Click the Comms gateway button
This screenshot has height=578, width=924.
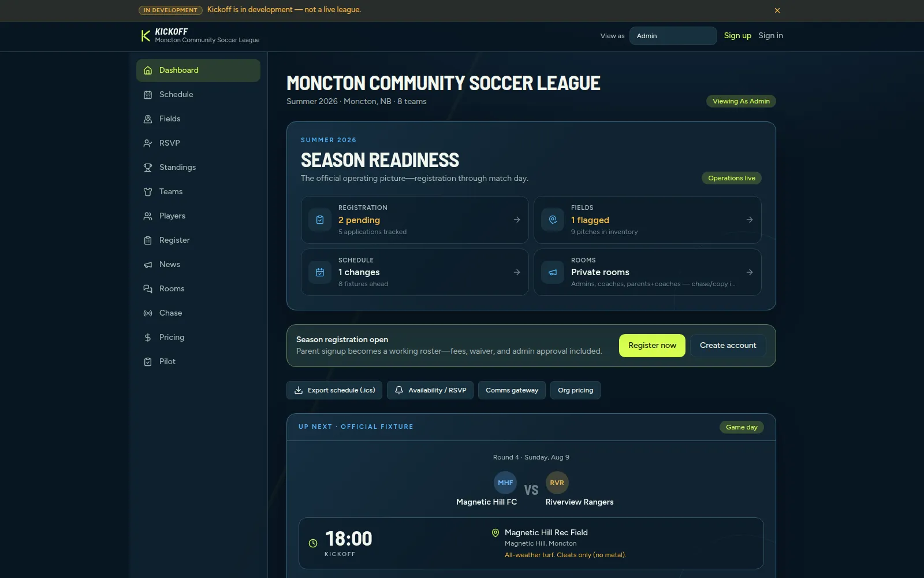click(x=512, y=390)
